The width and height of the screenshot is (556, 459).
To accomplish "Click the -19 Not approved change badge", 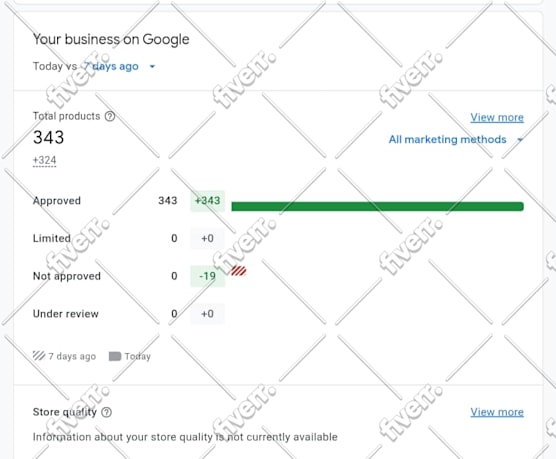I will coord(207,276).
